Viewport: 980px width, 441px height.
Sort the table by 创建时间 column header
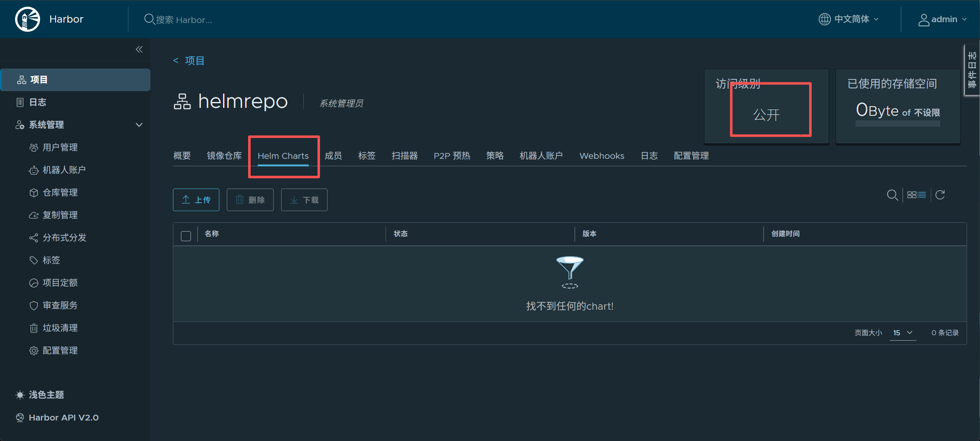785,234
